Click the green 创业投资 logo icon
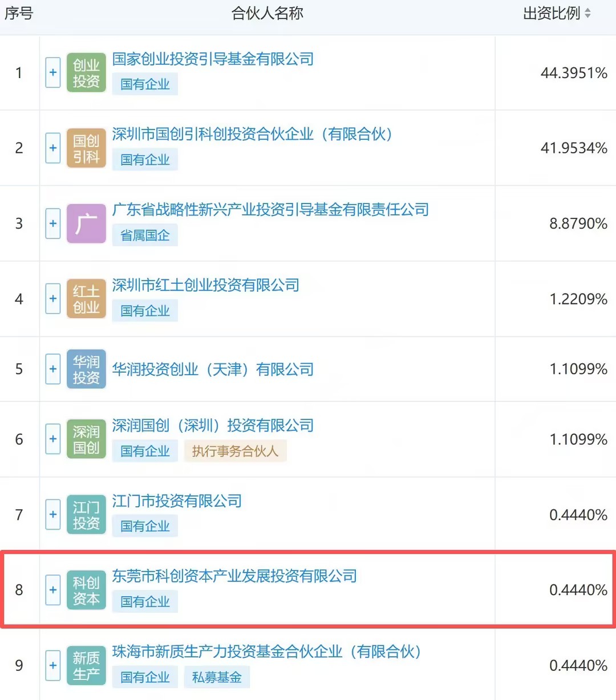Image resolution: width=616 pixels, height=700 pixels. [x=86, y=73]
